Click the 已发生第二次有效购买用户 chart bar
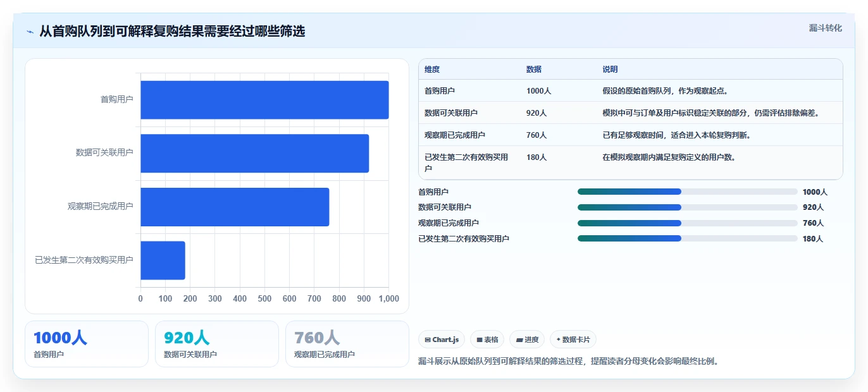 pos(163,260)
